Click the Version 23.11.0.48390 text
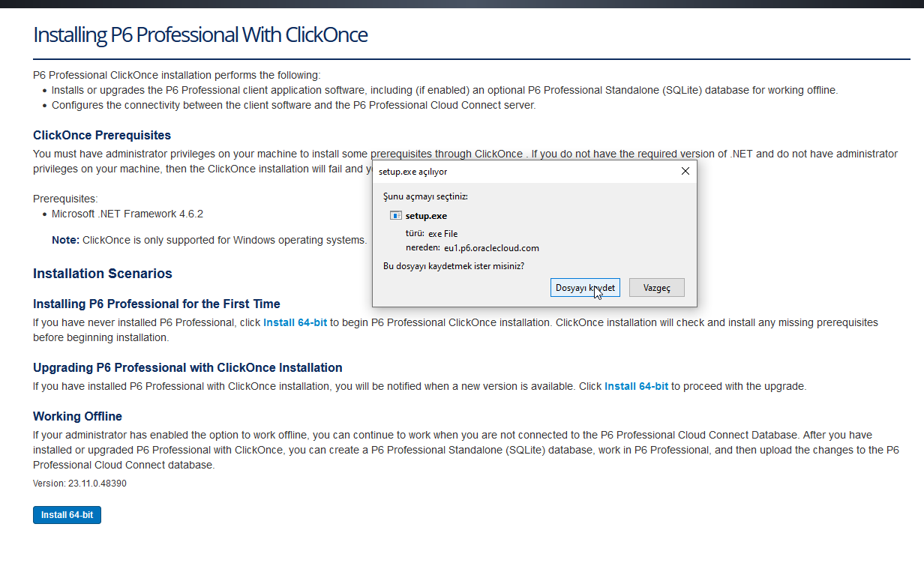Image resolution: width=924 pixels, height=563 pixels. [79, 484]
